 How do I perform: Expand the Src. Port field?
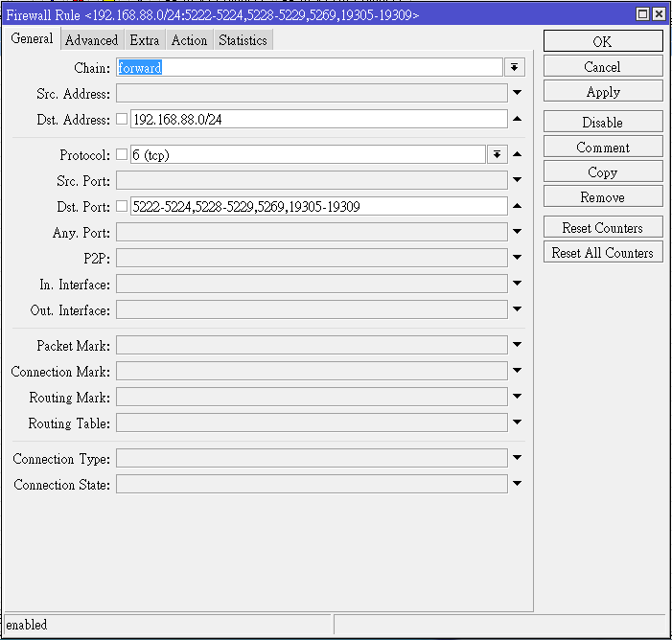click(x=518, y=180)
